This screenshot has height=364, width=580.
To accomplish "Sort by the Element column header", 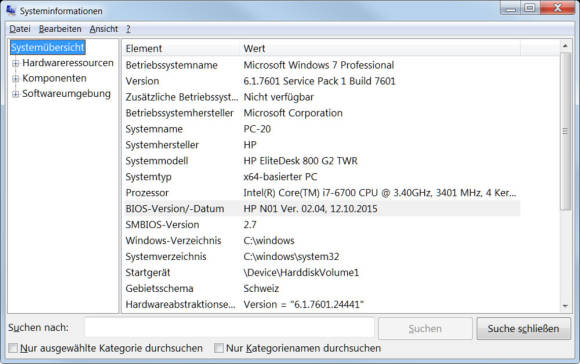I will (x=181, y=48).
